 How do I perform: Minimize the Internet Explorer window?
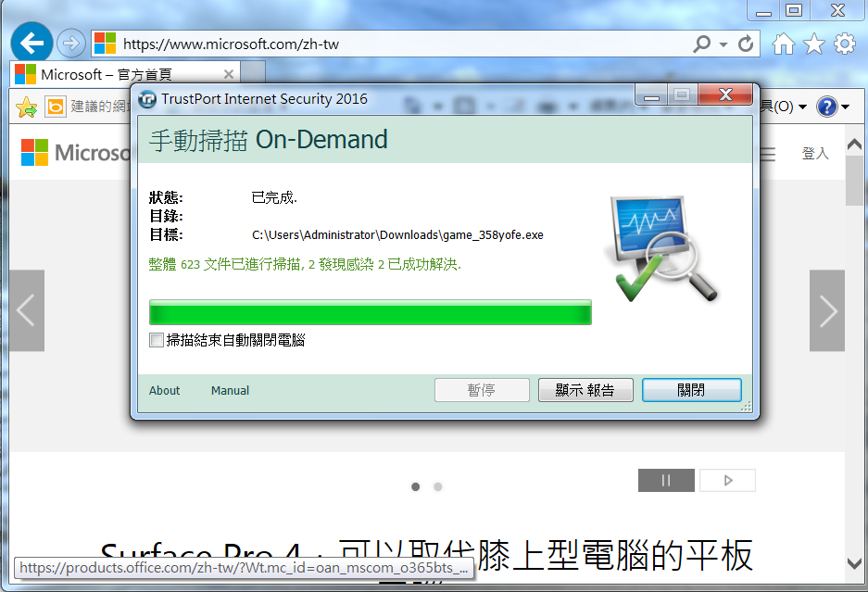click(764, 10)
